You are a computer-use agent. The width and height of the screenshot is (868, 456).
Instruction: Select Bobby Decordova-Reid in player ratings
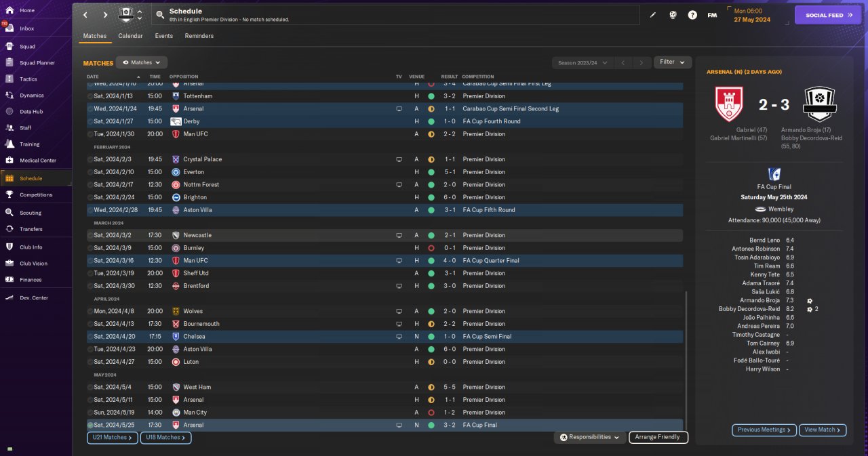tap(749, 309)
